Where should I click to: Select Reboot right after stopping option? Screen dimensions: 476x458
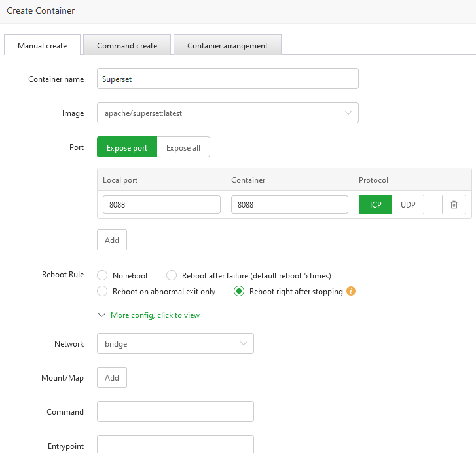click(x=239, y=292)
